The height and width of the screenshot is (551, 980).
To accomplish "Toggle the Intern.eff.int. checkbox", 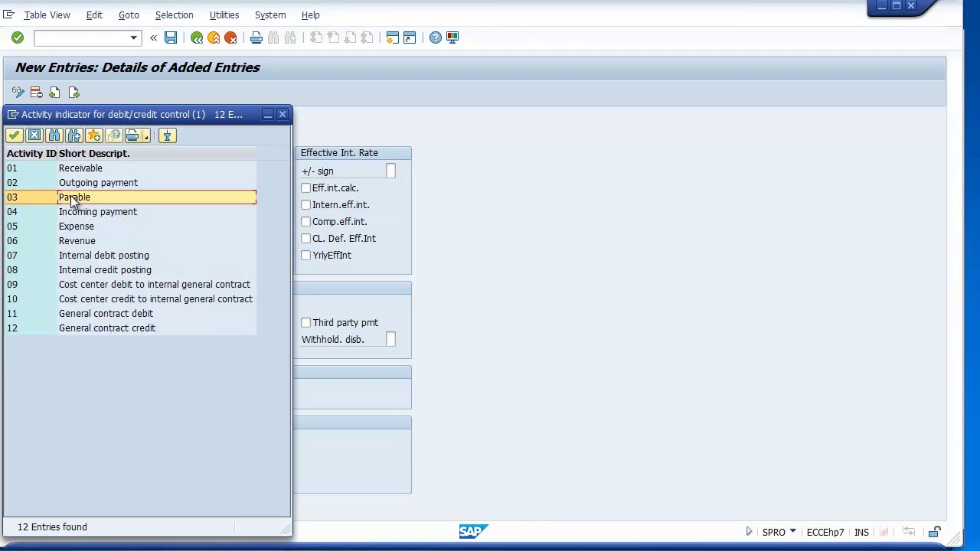I will [305, 204].
